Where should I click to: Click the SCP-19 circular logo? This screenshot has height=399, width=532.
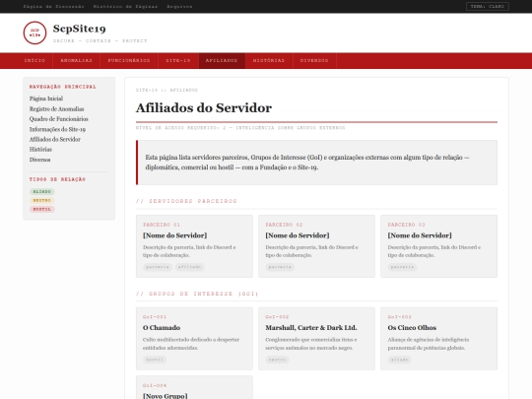click(34, 33)
